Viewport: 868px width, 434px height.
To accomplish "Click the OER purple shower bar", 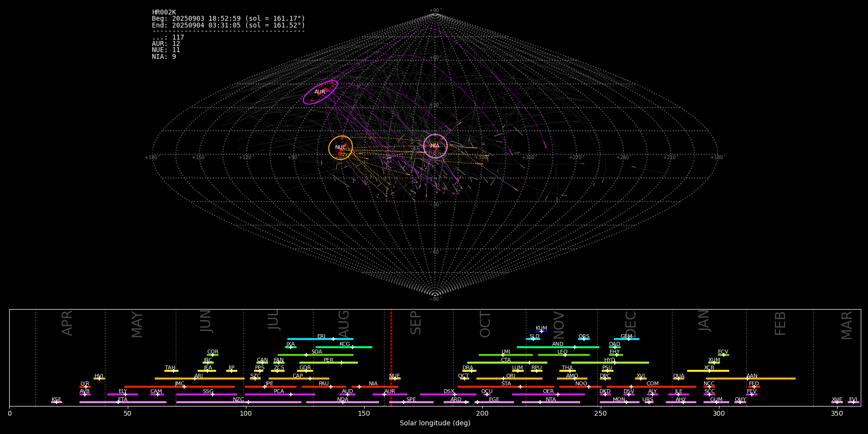I will 548,394.
